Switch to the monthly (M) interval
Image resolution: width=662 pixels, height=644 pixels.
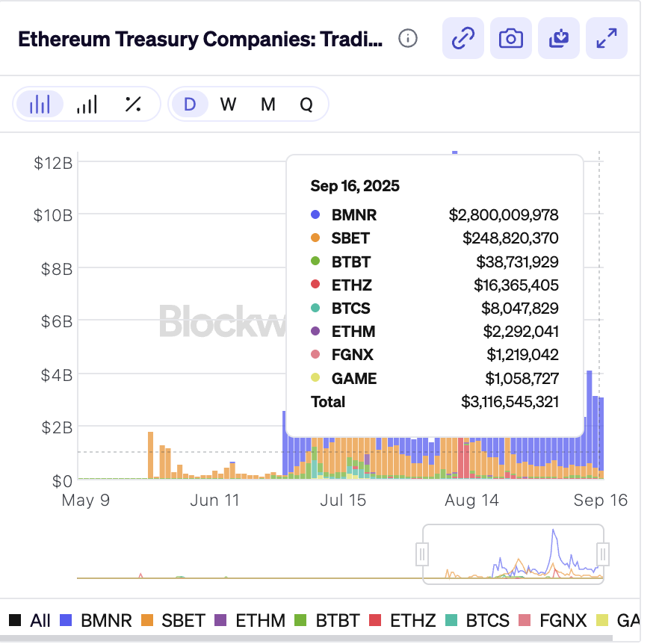267,105
